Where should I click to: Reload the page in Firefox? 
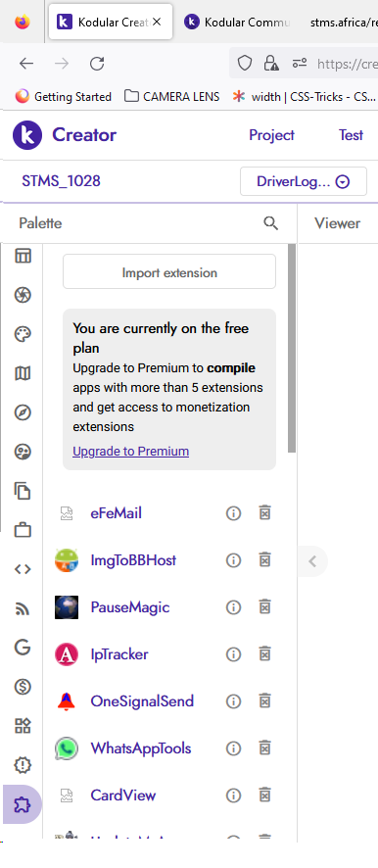click(x=97, y=64)
